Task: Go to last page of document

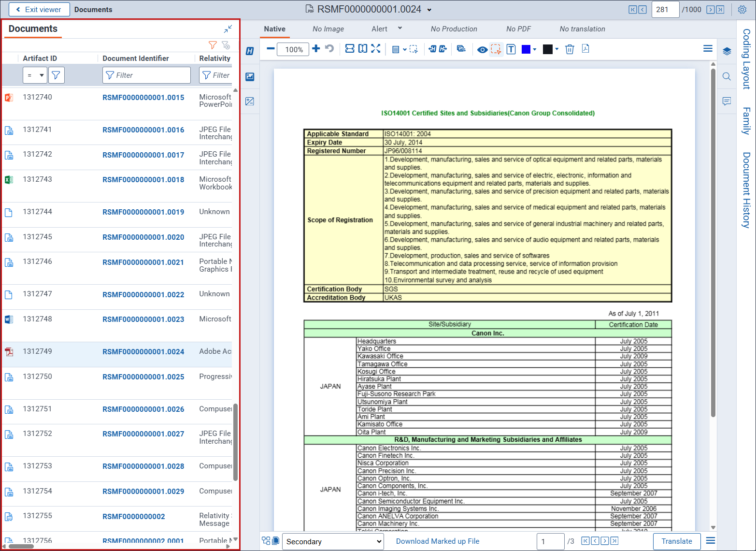Action: 614,541
